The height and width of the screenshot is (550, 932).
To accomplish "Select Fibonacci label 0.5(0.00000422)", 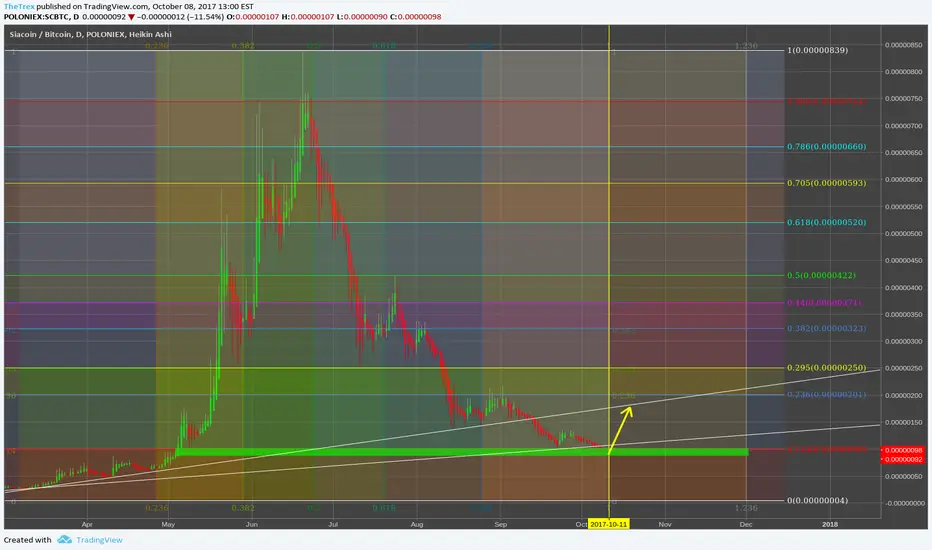I will pos(821,275).
